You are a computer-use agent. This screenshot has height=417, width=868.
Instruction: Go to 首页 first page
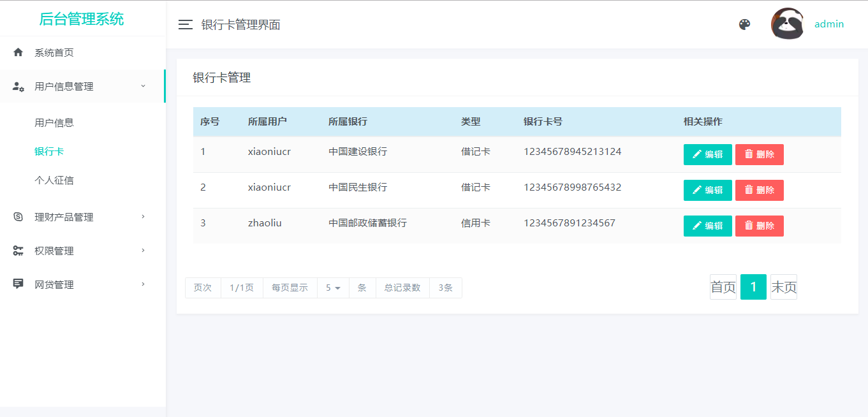723,287
